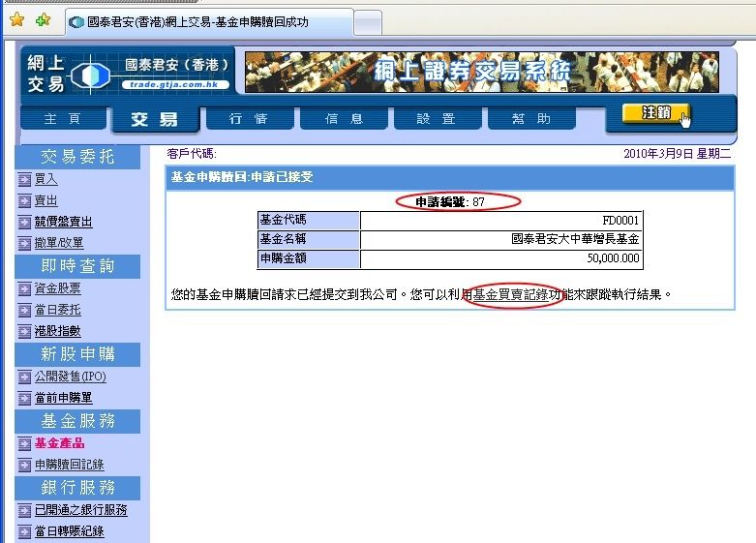
Task: Click the 申請編號: 87 text
Action: pos(450,201)
